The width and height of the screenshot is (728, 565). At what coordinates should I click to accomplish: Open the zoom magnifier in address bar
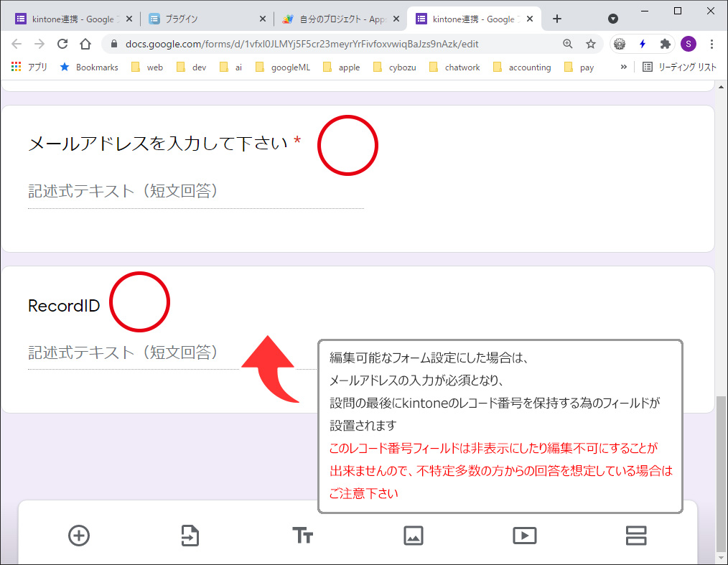pos(568,44)
